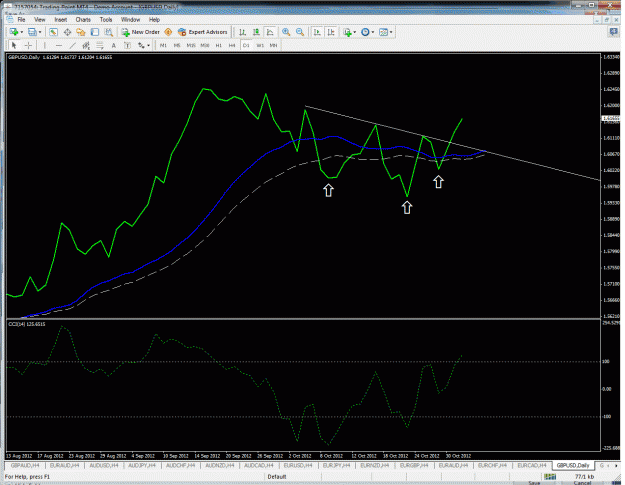
Task: Expand the Periods clock dropdown
Action: (x=373, y=32)
